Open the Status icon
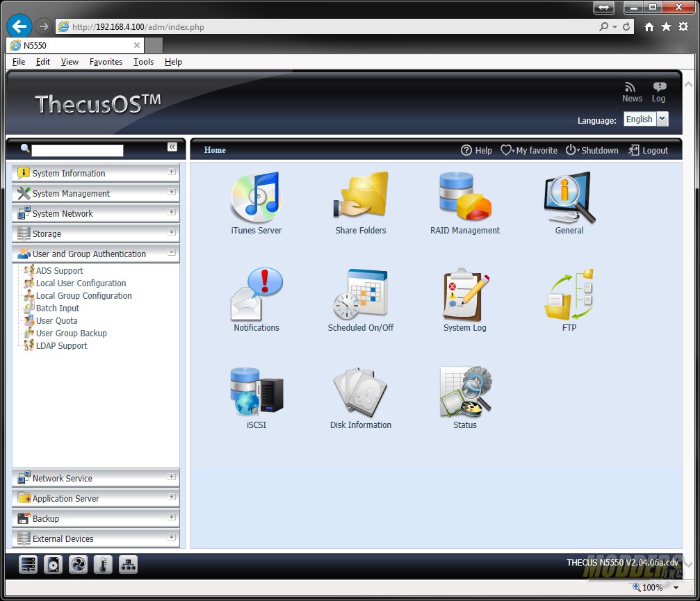Viewport: 700px width, 601px height. click(465, 391)
